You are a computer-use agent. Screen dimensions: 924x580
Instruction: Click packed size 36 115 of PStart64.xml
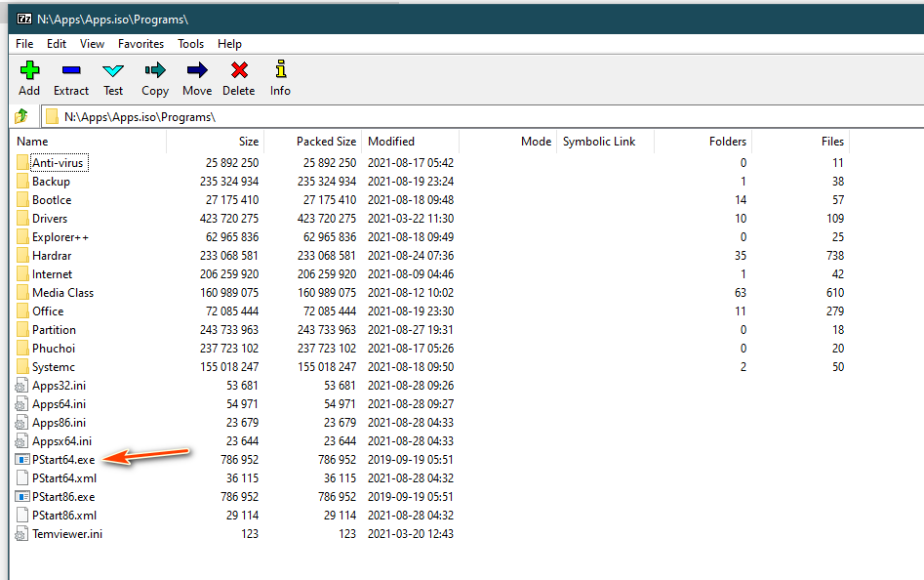[x=340, y=478]
